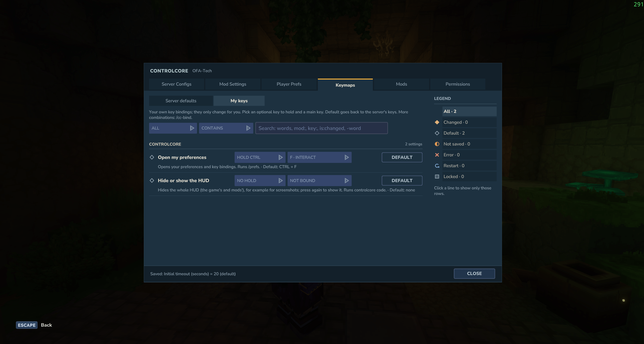Screen dimensions: 644x344
Task: Open the NO HOLD modifier dropdown
Action: click(x=260, y=181)
